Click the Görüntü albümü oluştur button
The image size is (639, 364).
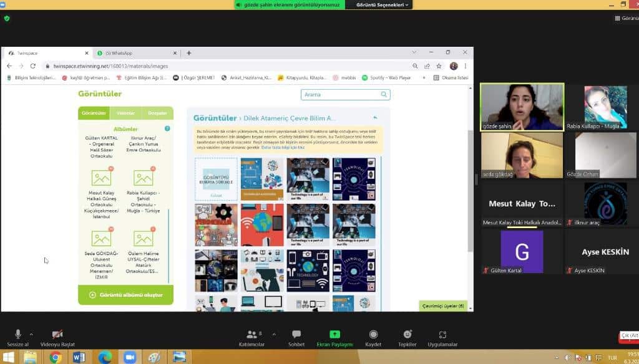tap(125, 295)
